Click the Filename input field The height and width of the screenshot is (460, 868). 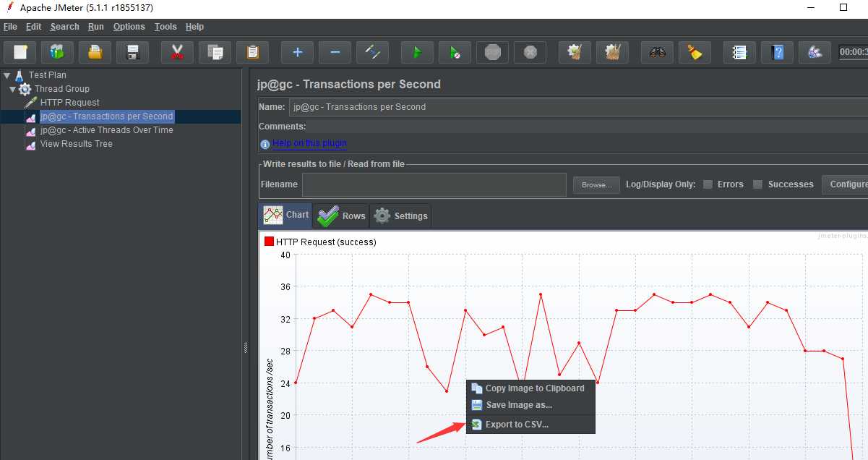(434, 184)
